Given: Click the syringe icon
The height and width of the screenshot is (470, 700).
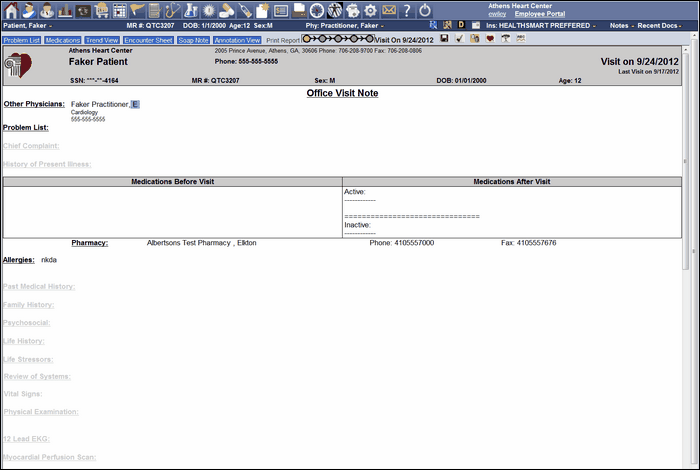Looking at the screenshot, I should click(x=245, y=10).
